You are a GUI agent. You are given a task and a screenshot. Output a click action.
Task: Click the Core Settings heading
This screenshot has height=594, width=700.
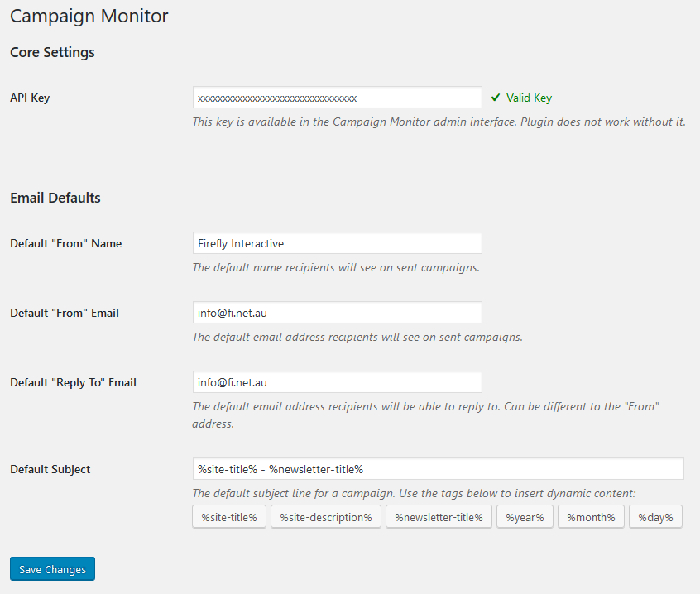pyautogui.click(x=52, y=52)
